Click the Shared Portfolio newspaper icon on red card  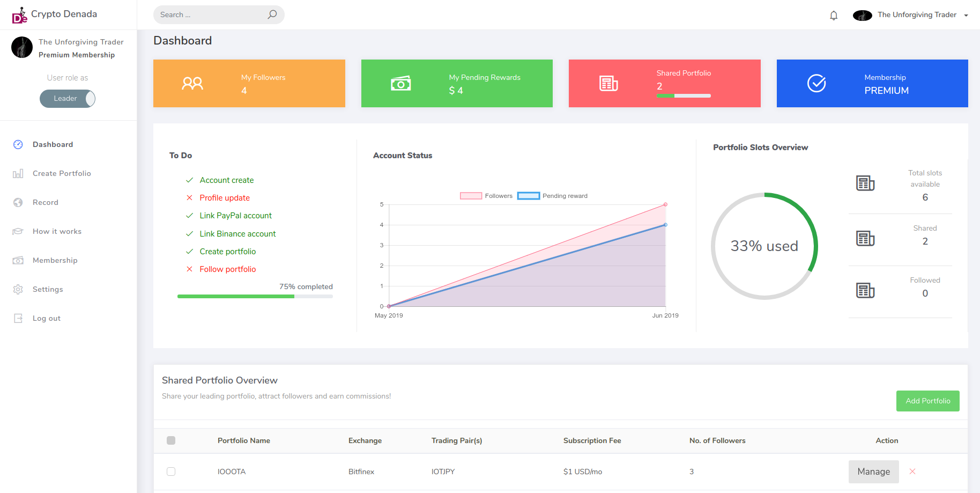tap(608, 83)
